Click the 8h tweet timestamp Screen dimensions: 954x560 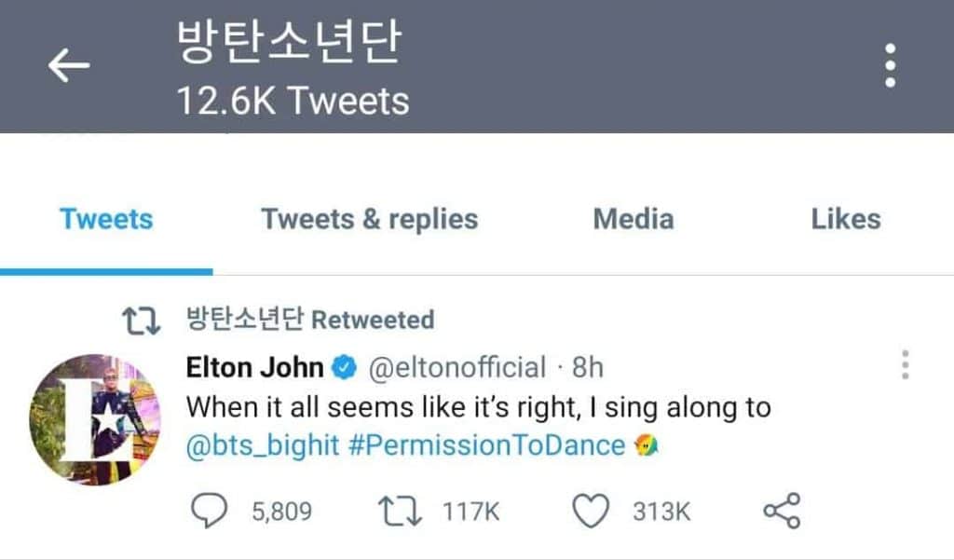coord(588,368)
